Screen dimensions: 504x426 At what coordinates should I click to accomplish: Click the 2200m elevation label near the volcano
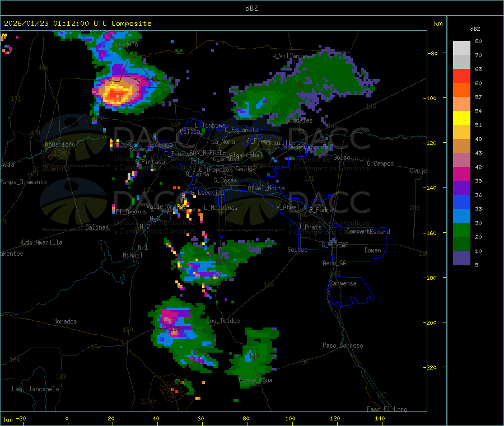tap(149, 401)
